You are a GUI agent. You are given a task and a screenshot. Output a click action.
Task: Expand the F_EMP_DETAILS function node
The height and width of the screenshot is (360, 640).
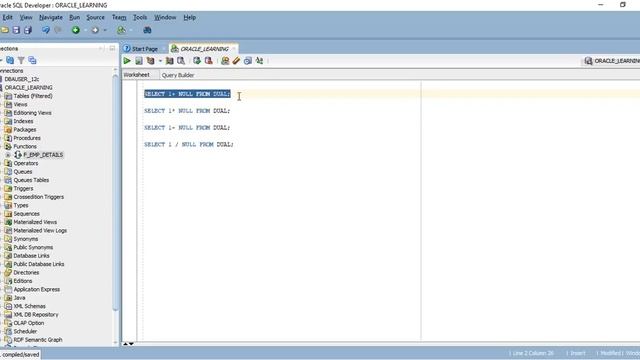pos(8,155)
